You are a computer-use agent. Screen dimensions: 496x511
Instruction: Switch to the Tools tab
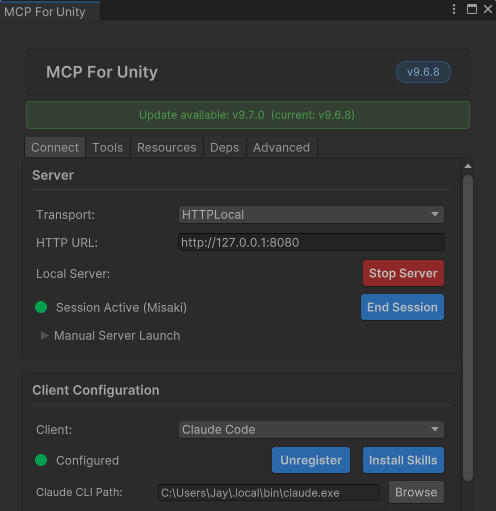coord(108,147)
